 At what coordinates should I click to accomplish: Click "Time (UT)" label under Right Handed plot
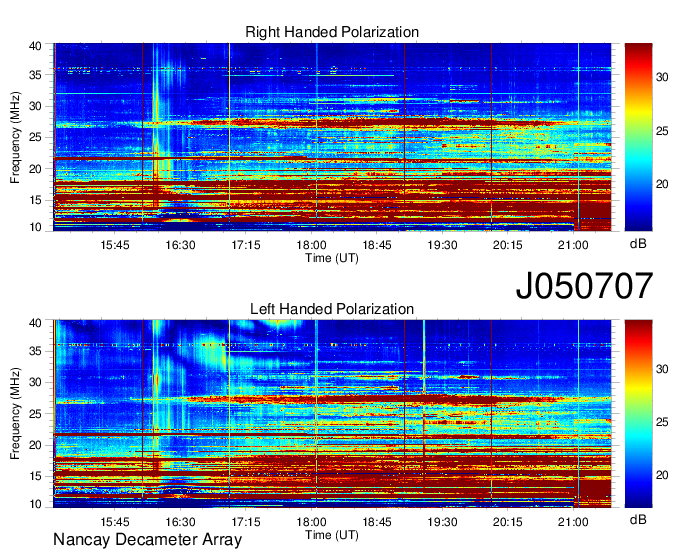pyautogui.click(x=332, y=258)
